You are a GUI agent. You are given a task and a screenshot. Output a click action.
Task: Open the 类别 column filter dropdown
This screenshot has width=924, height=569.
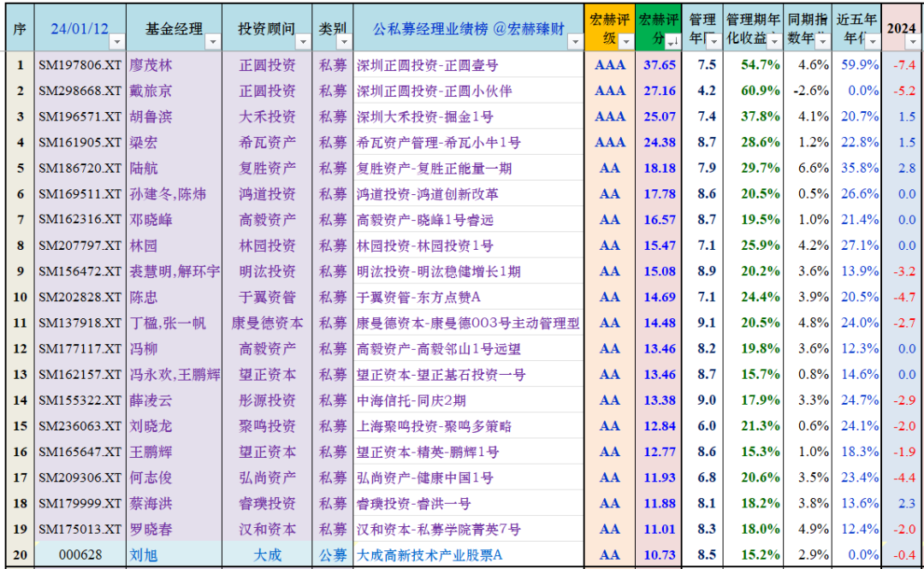344,42
